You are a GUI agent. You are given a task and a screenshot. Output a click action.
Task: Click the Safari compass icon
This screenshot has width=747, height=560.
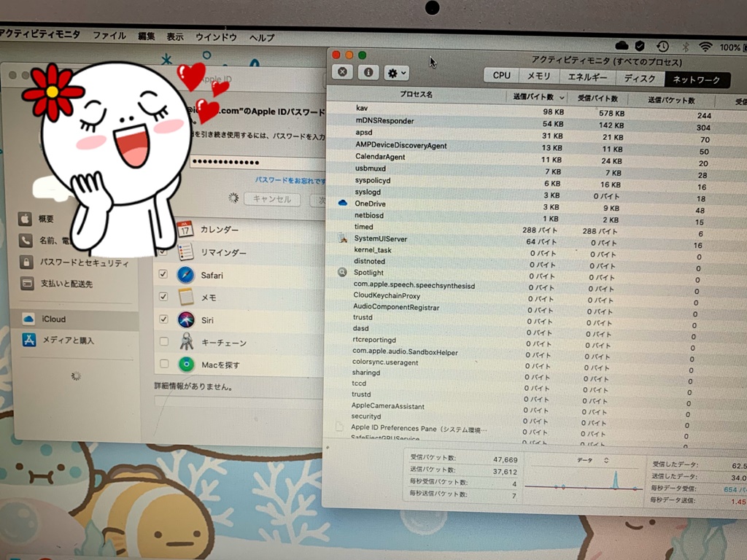coord(185,275)
